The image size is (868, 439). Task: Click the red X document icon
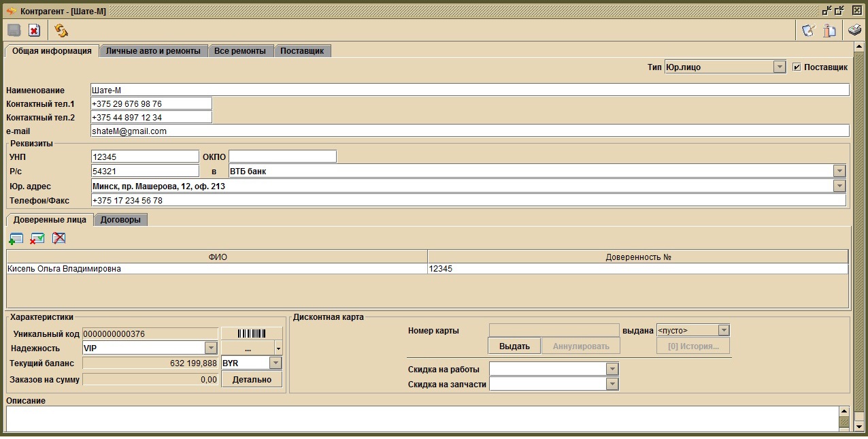tap(34, 30)
